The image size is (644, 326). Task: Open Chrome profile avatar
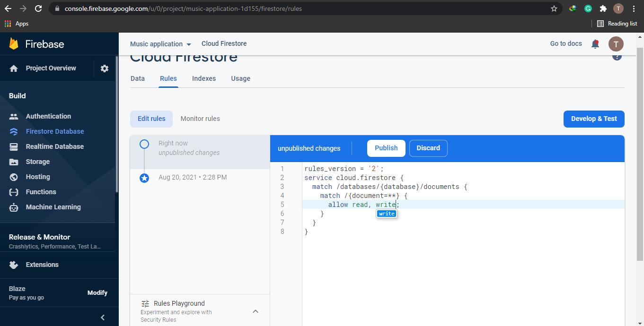618,9
